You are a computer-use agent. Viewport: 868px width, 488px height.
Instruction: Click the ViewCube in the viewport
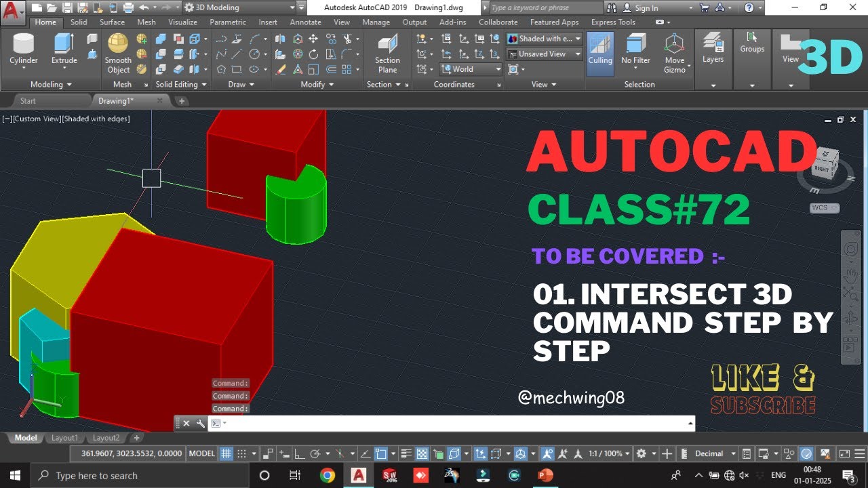pos(825,163)
